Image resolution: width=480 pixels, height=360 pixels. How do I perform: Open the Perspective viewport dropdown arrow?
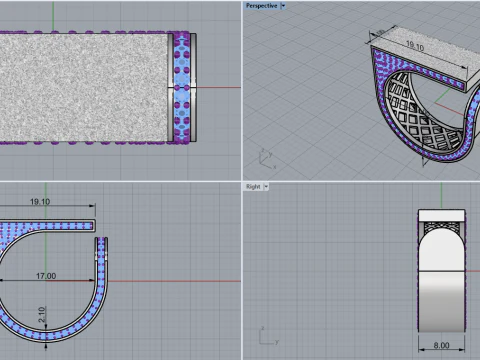(283, 6)
